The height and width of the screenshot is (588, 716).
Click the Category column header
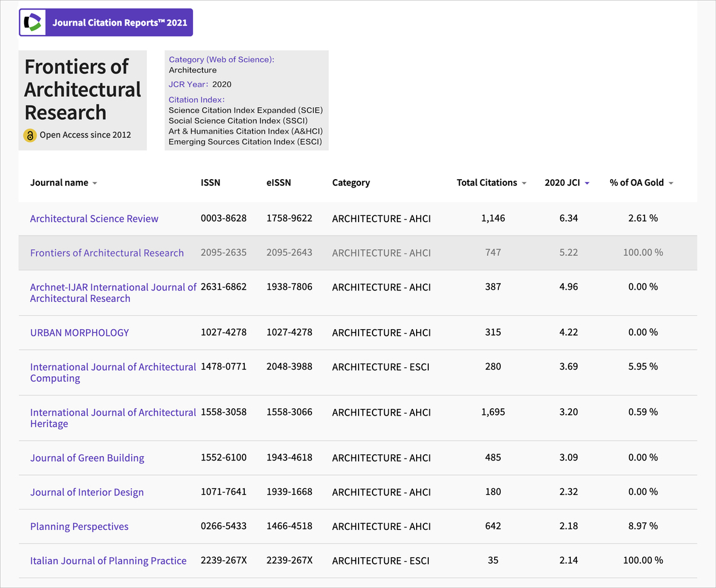(x=351, y=183)
